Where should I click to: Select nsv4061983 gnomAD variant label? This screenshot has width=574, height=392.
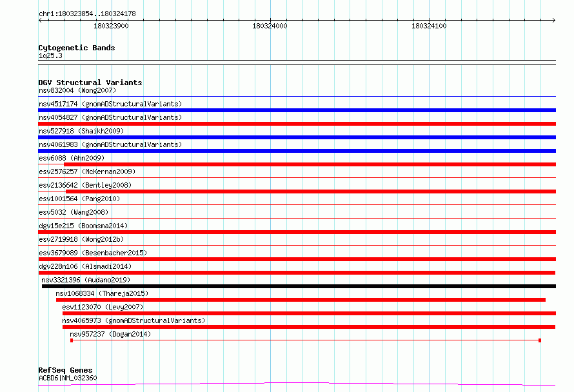[x=110, y=144]
